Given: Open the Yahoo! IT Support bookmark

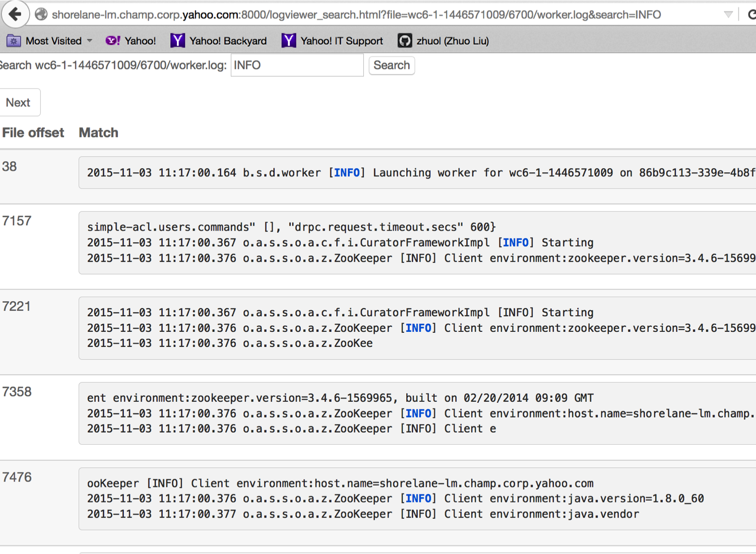Looking at the screenshot, I should point(341,41).
